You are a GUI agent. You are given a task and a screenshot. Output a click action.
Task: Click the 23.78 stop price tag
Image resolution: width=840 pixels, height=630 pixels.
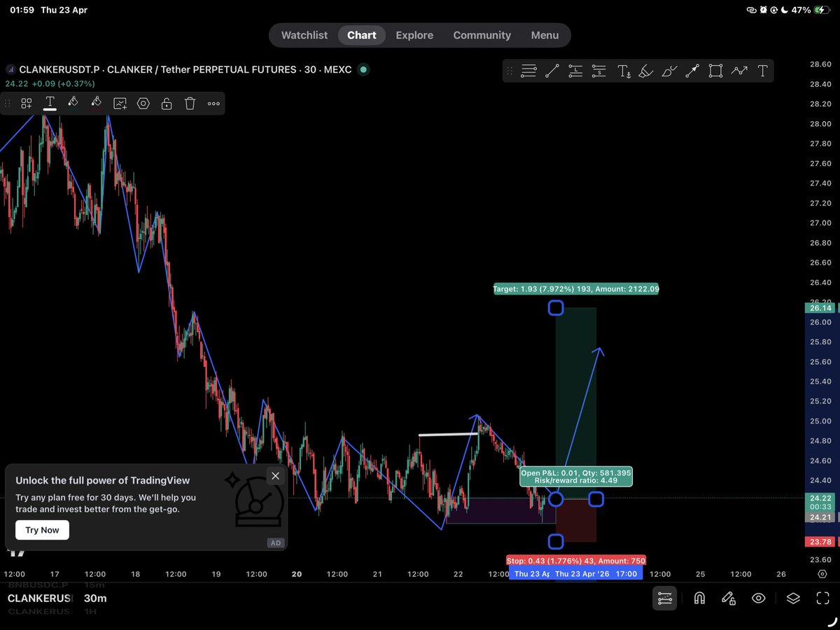point(820,541)
